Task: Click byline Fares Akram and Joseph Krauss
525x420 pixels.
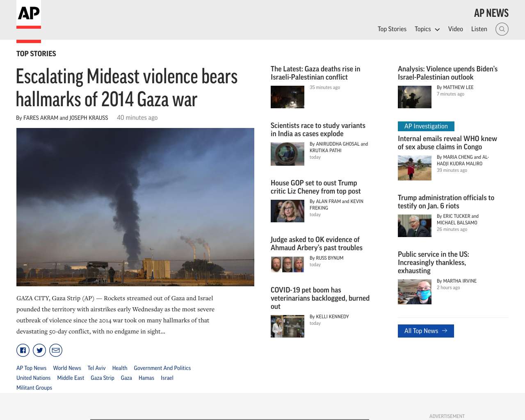Action: click(62, 118)
